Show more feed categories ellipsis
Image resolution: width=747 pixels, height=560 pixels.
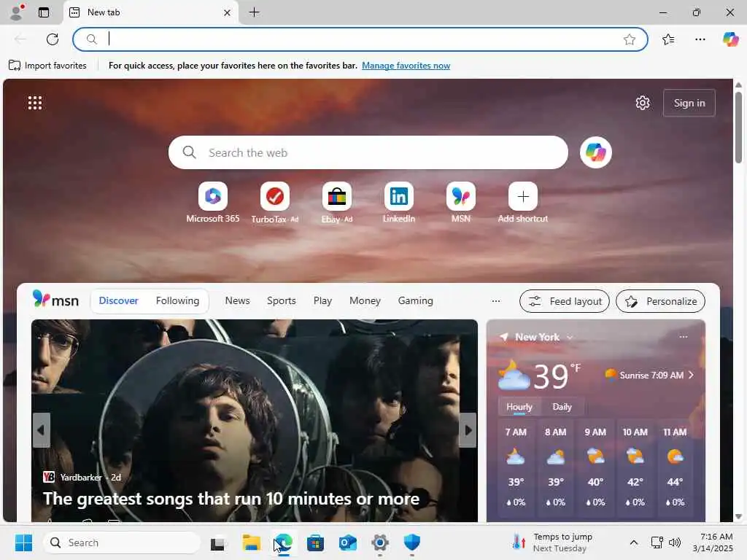[496, 301]
